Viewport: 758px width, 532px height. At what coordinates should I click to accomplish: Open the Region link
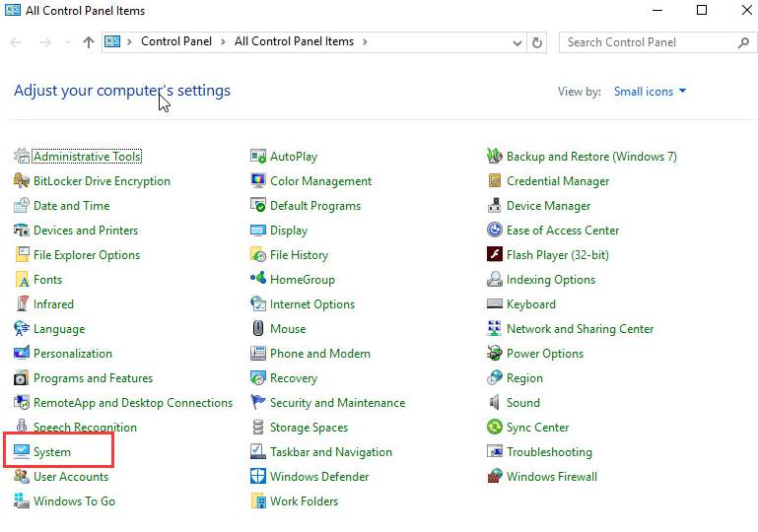pyautogui.click(x=524, y=378)
